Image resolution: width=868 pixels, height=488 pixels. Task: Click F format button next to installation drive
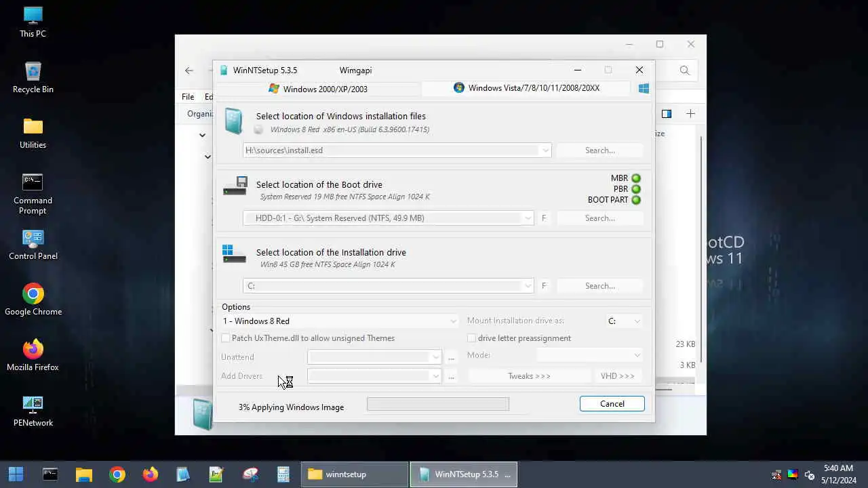544,286
